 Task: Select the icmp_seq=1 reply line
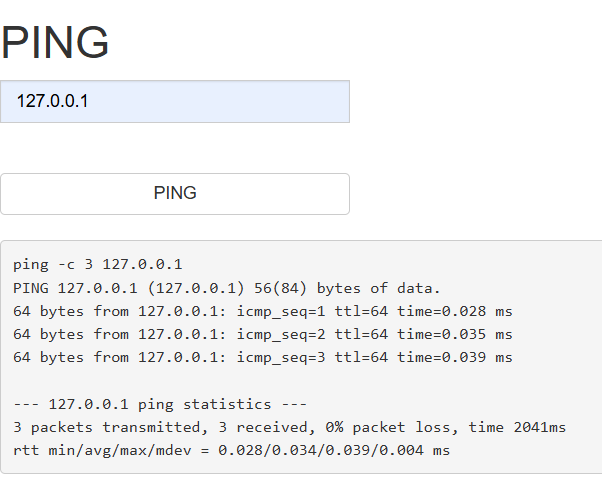tap(263, 311)
